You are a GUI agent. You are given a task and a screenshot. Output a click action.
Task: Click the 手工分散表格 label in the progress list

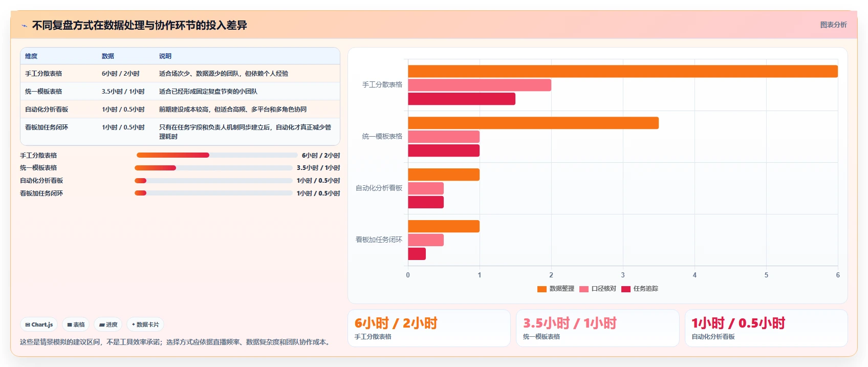(x=38, y=156)
